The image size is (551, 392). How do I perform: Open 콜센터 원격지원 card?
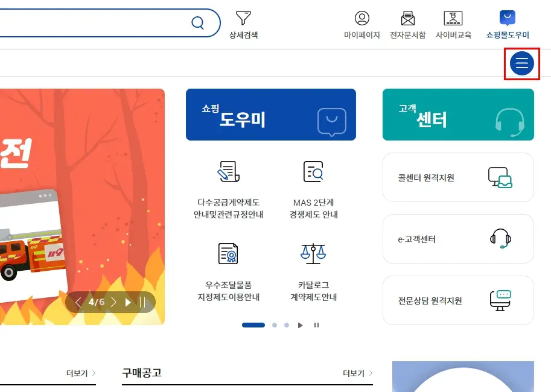coord(458,177)
